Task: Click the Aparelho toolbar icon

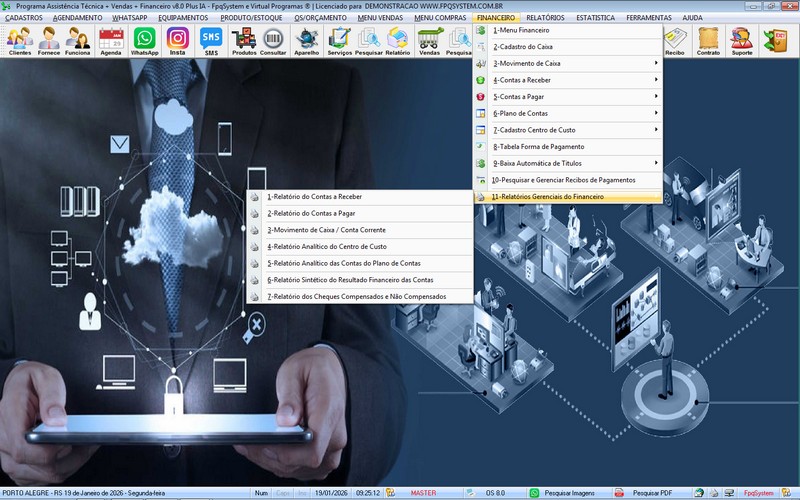Action: tap(307, 41)
